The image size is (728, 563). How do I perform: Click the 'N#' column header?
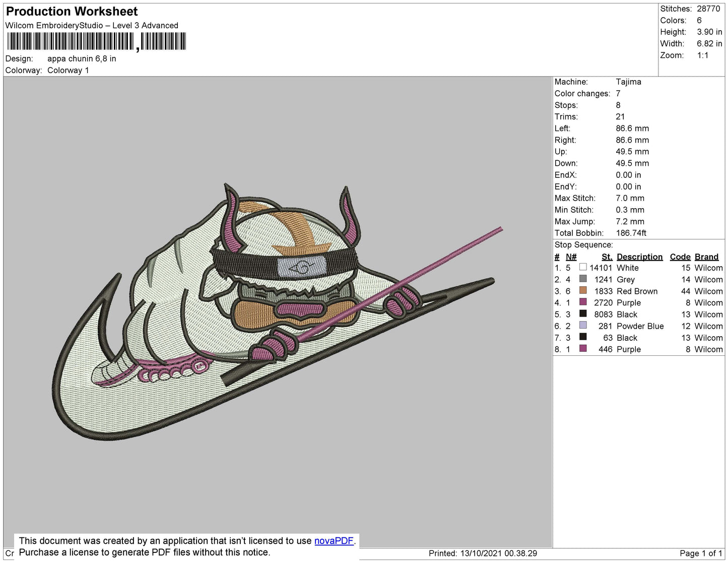click(x=571, y=257)
